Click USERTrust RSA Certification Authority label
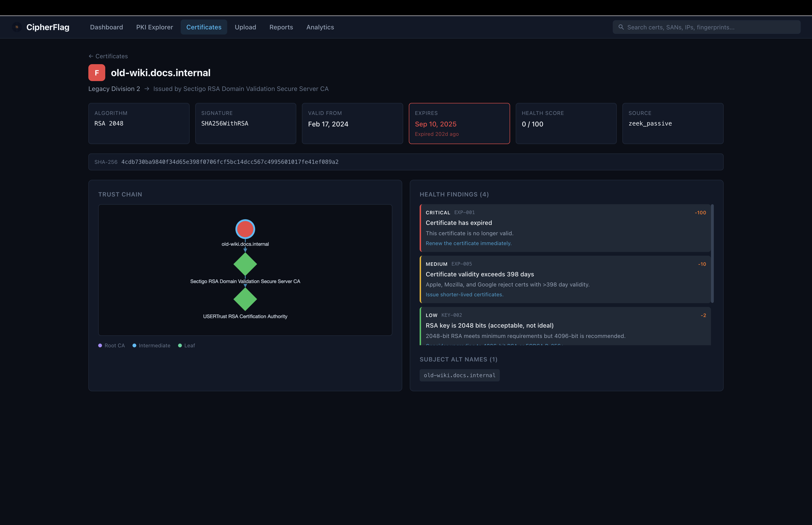 (245, 316)
